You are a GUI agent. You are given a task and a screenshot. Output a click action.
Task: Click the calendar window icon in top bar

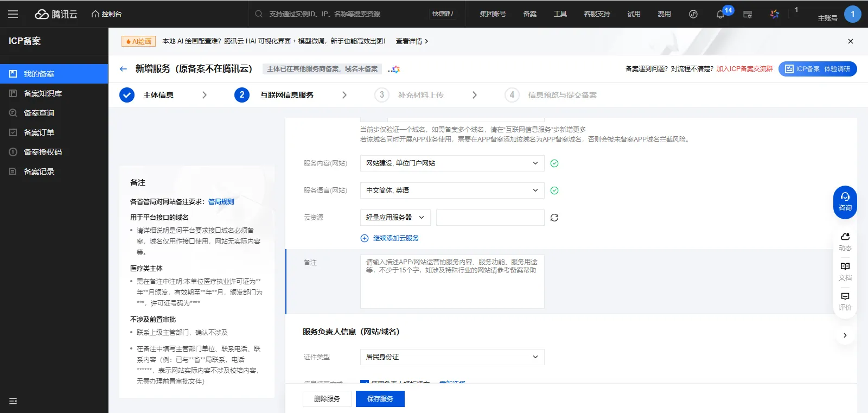(x=748, y=14)
